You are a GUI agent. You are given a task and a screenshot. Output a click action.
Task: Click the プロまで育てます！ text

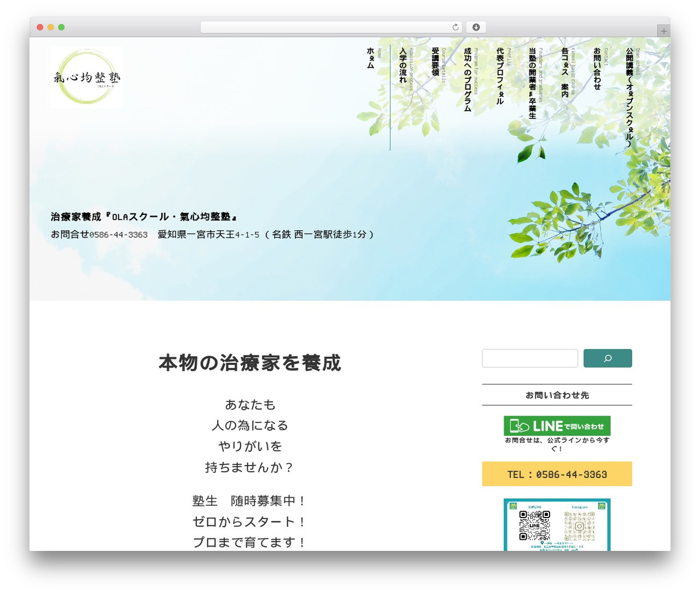point(250,542)
